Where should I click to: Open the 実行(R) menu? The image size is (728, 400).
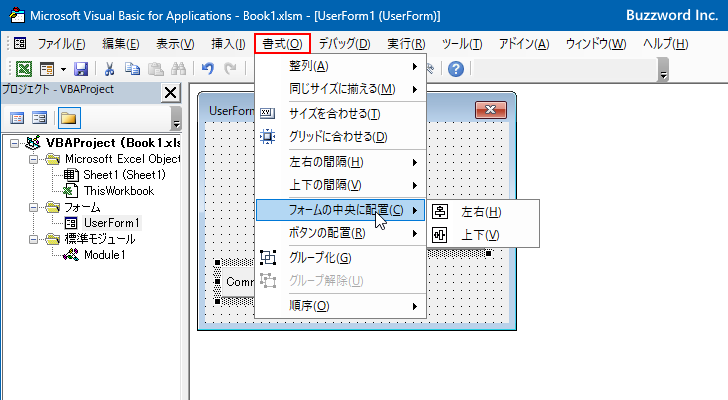tap(406, 44)
